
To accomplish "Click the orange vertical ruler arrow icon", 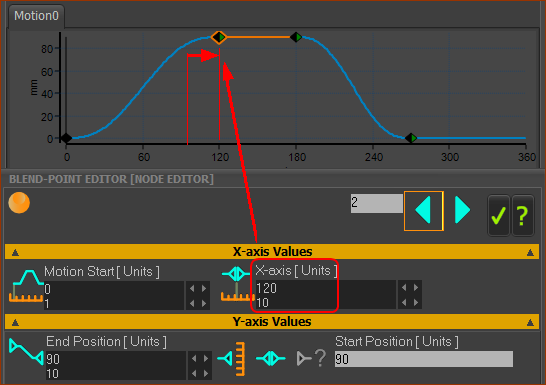I will [x=232, y=359].
